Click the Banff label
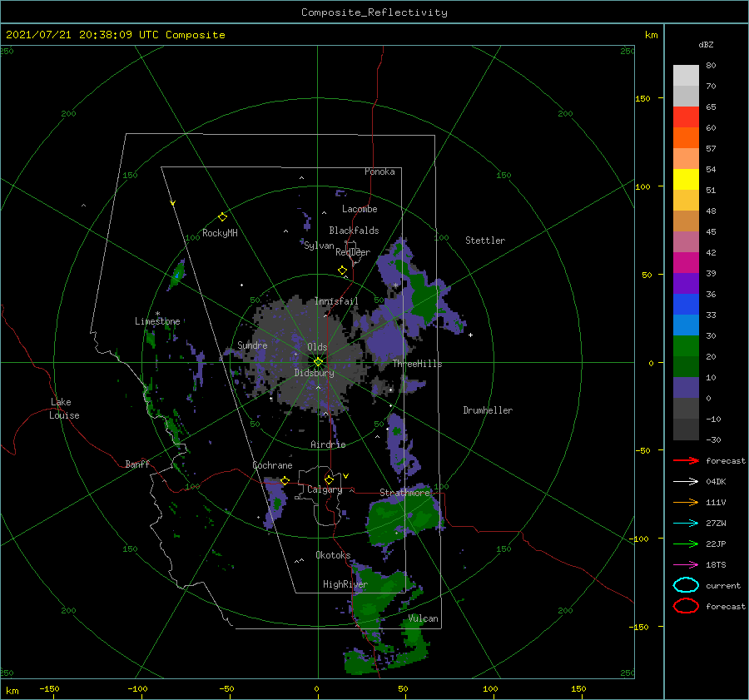Viewport: 749px width, 700px height. (137, 464)
